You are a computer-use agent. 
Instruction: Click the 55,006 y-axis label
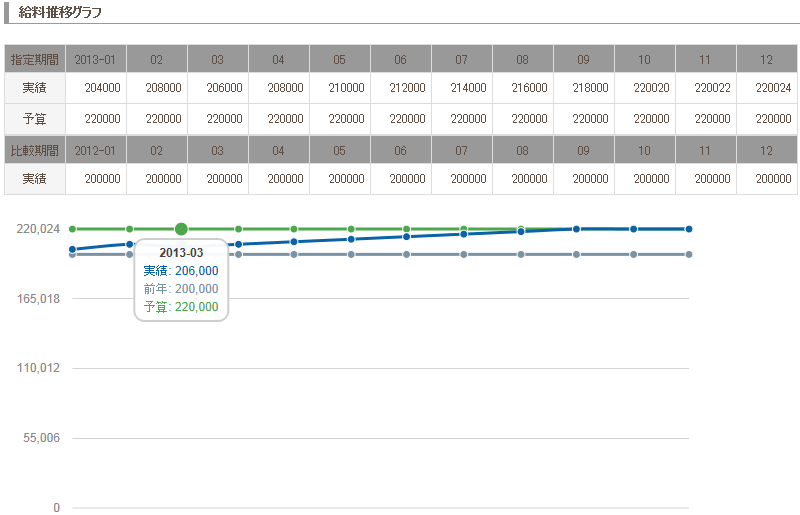42,438
